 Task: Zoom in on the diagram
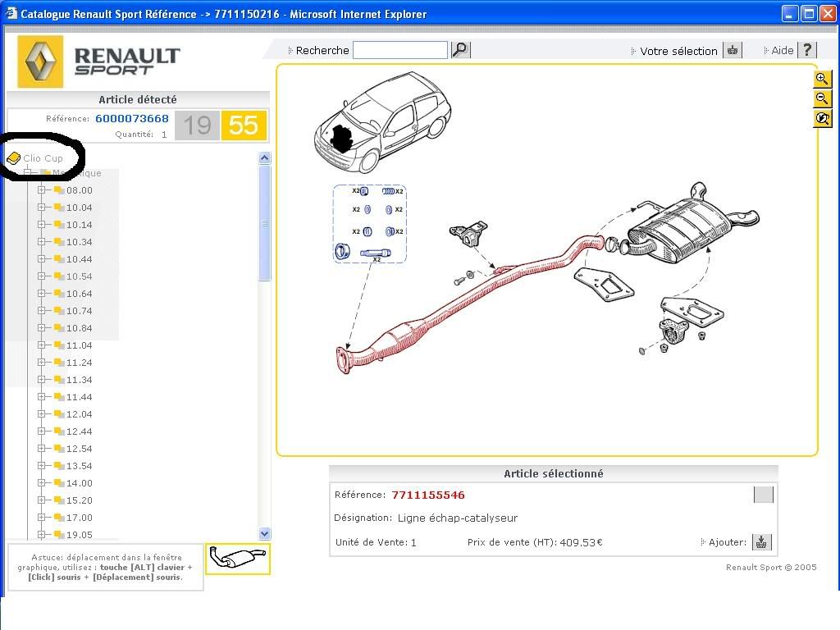[x=822, y=80]
